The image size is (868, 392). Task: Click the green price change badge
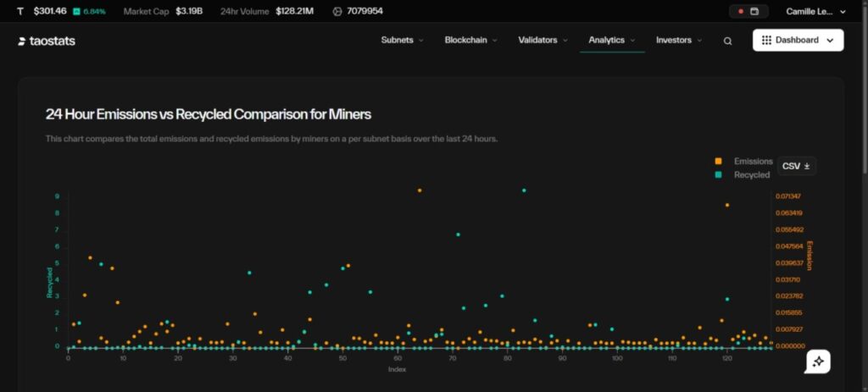pyautogui.click(x=89, y=12)
